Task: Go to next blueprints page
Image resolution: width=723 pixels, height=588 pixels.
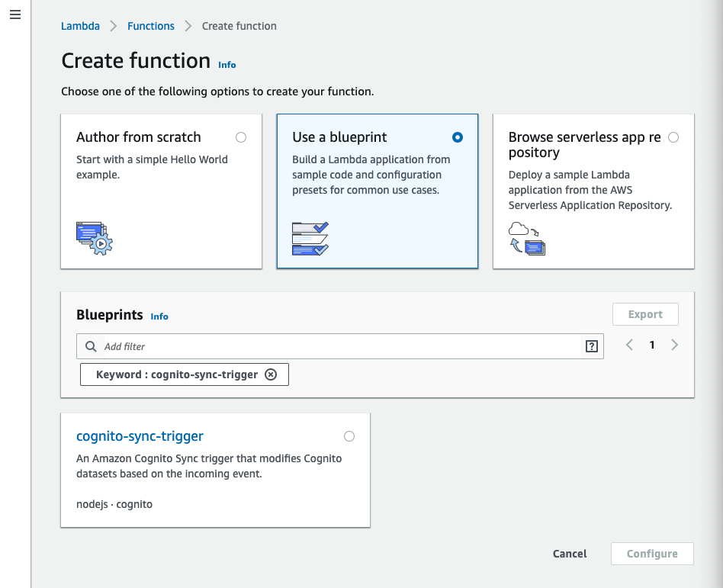Action: click(x=675, y=345)
